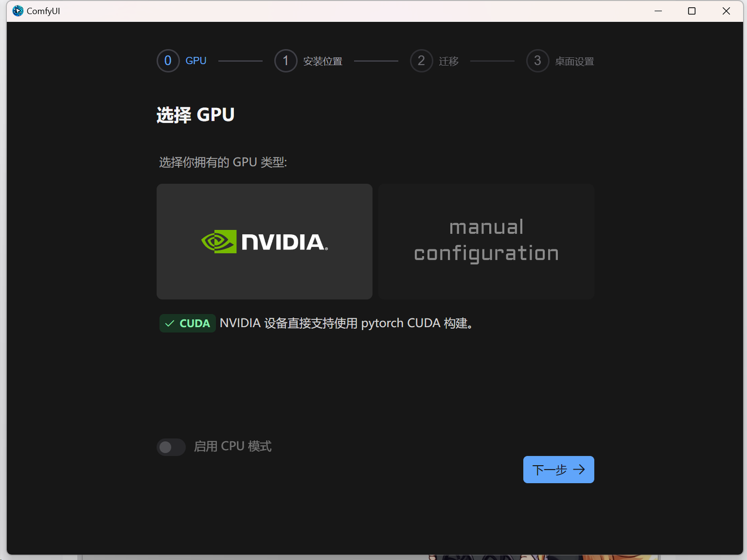Screen dimensions: 747x560
Task: Toggle the 启用 CPU 模式 switch
Action: [171, 447]
